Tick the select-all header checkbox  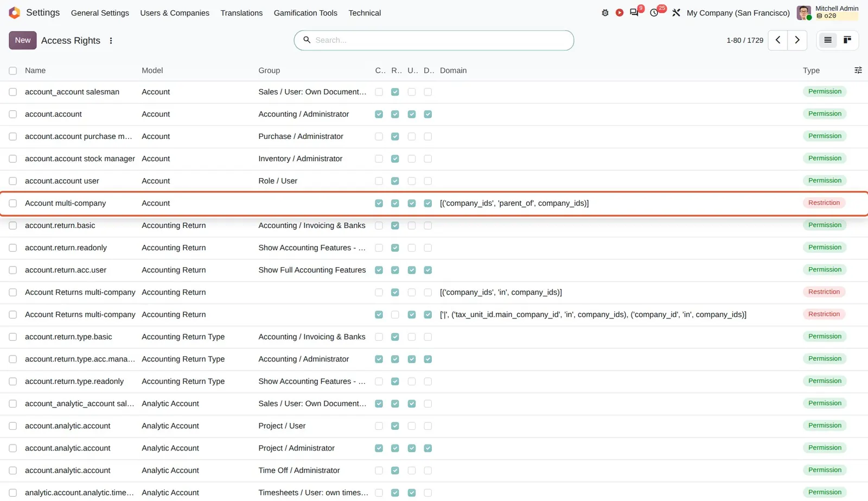coord(13,71)
